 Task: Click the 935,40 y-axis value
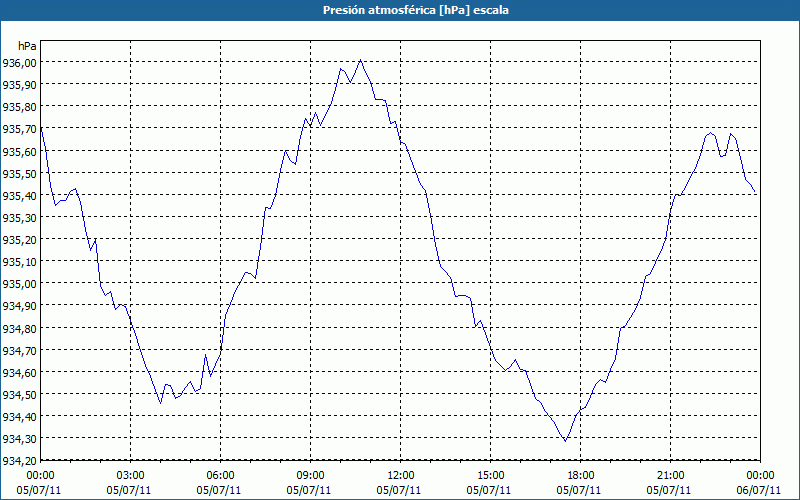(x=19, y=195)
